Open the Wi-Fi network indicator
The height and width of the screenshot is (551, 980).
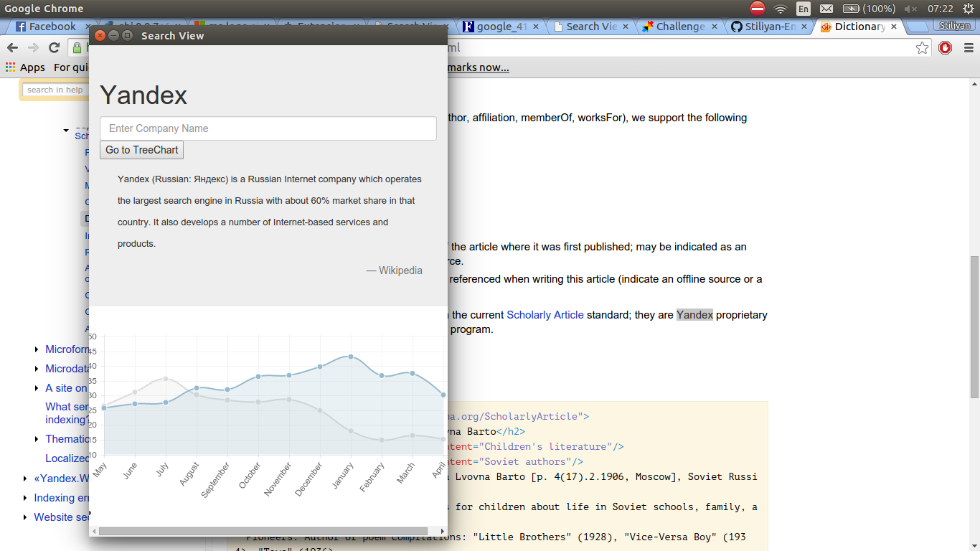click(x=781, y=9)
